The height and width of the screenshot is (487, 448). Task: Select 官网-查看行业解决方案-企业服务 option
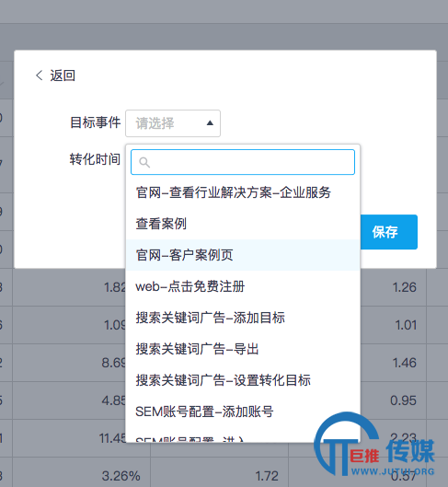243,192
